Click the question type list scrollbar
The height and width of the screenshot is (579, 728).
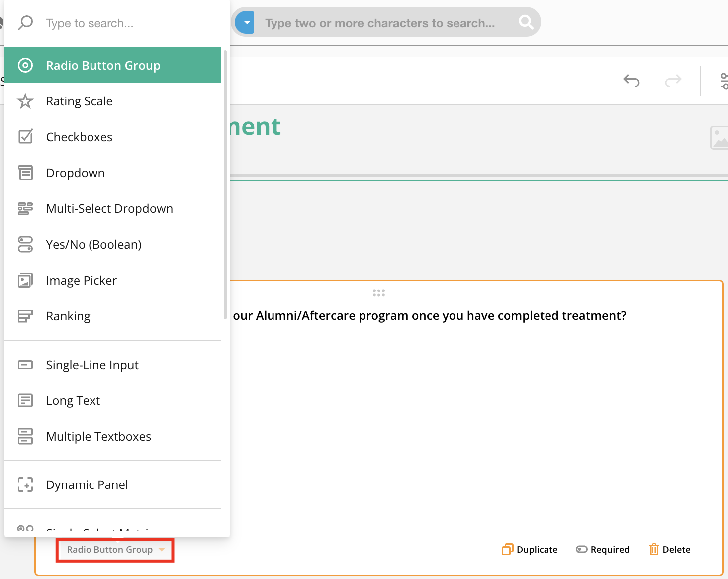click(x=225, y=184)
